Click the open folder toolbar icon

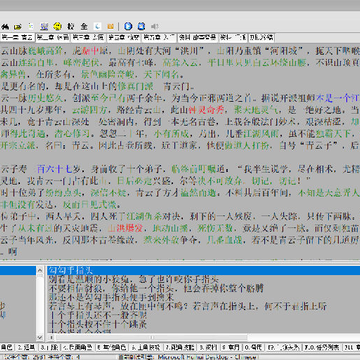(x=18, y=26)
